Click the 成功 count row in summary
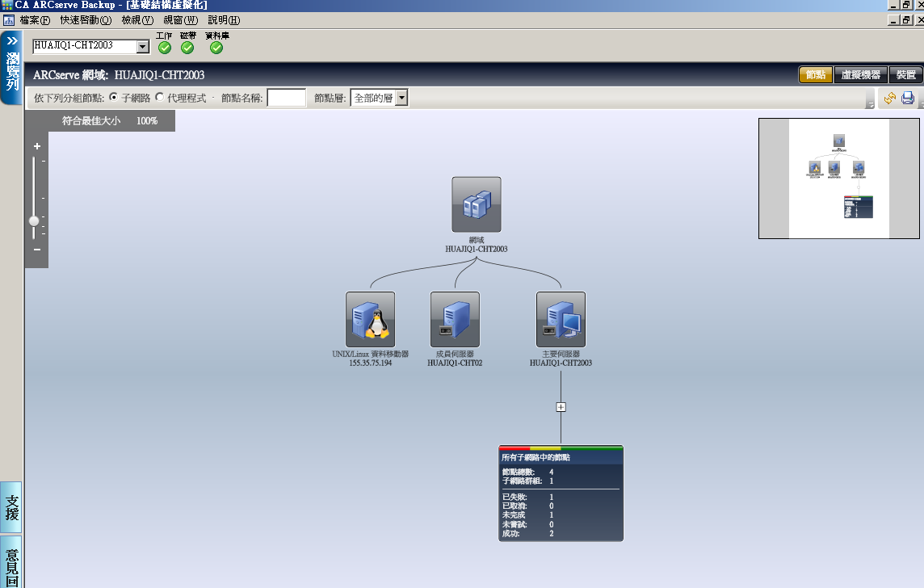 pyautogui.click(x=528, y=534)
